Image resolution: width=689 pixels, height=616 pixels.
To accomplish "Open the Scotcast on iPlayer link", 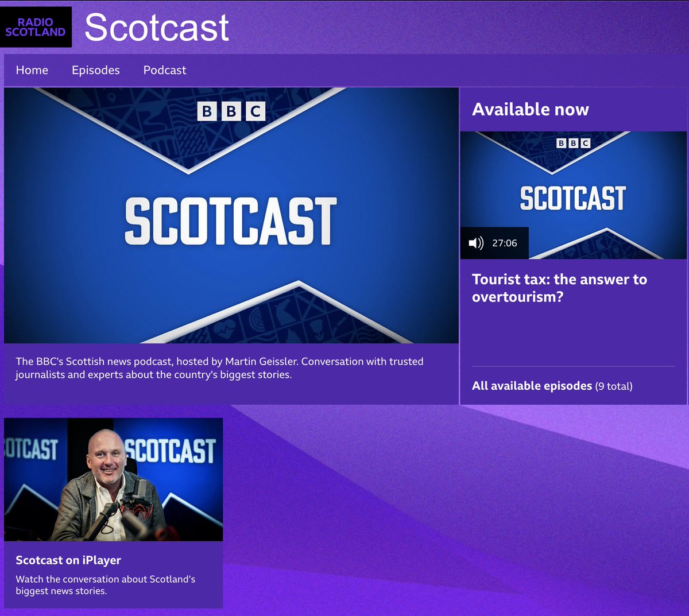I will [68, 560].
